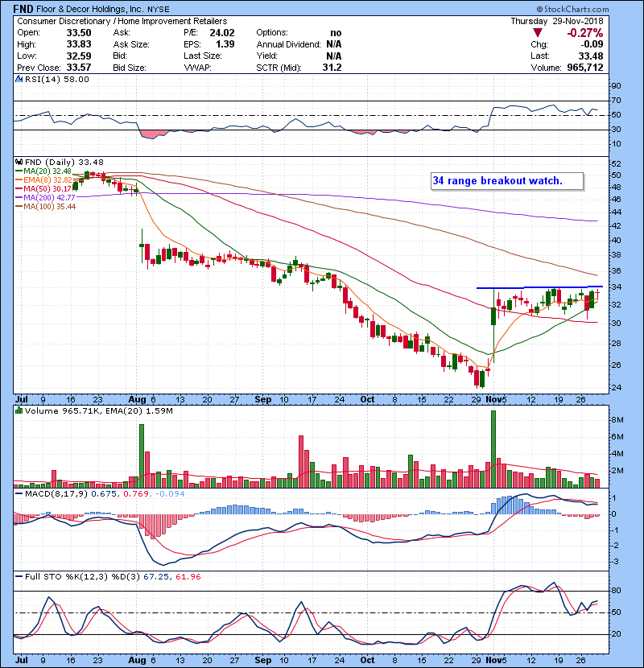Click the tall green early-August volume bar
Image resolution: width=644 pixels, height=668 pixels.
(142, 456)
